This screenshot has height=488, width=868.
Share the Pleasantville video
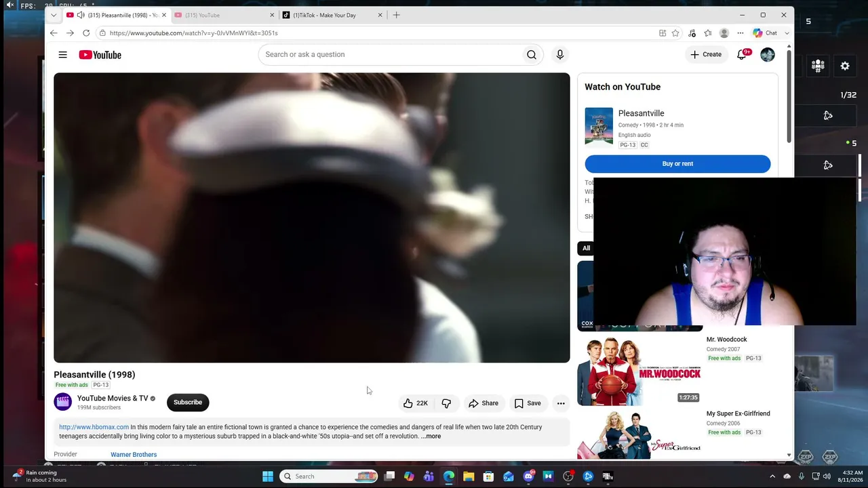[x=484, y=403]
